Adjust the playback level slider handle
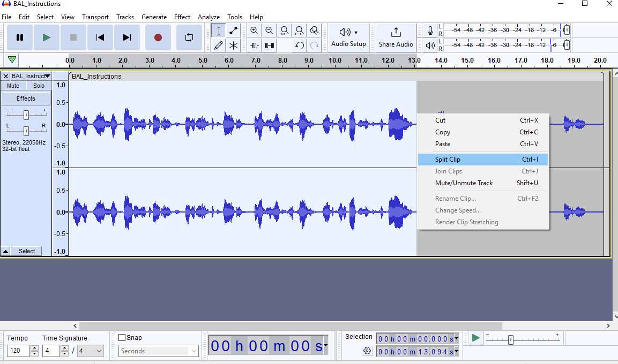This screenshot has width=618, height=364. [x=567, y=45]
